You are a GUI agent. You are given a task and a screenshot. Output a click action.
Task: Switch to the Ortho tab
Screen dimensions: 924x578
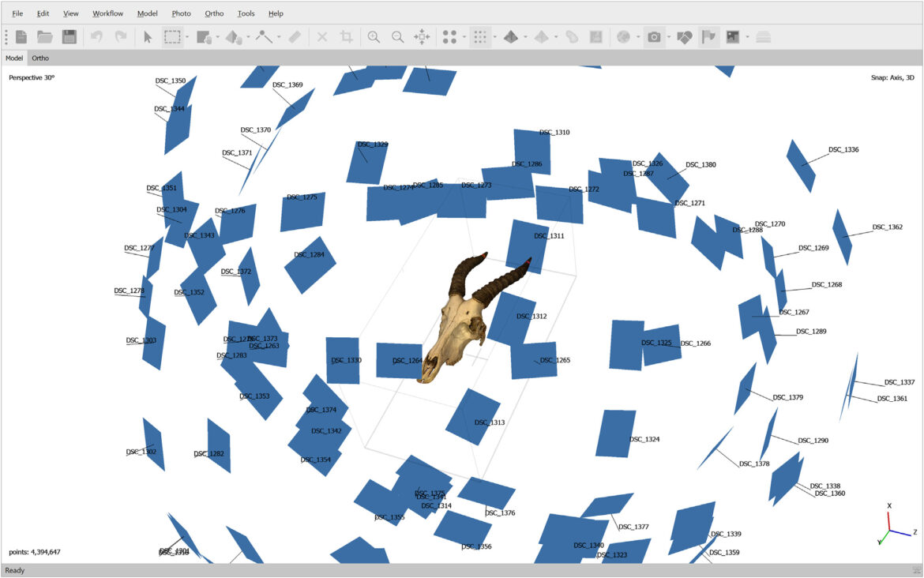pyautogui.click(x=40, y=58)
